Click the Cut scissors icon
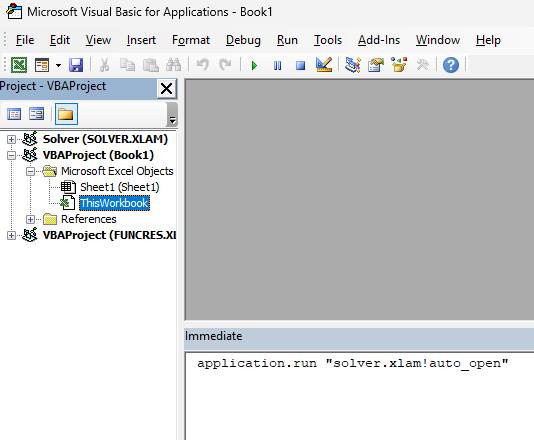 (x=104, y=65)
